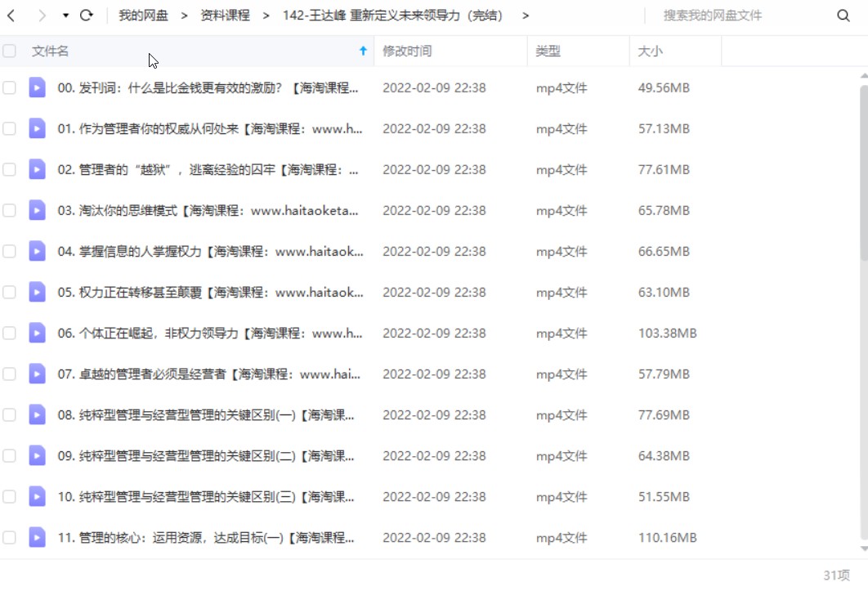Select file name 00. 发刊词：什么是比金钱更有效的激励
The width and height of the screenshot is (868, 591).
point(208,87)
